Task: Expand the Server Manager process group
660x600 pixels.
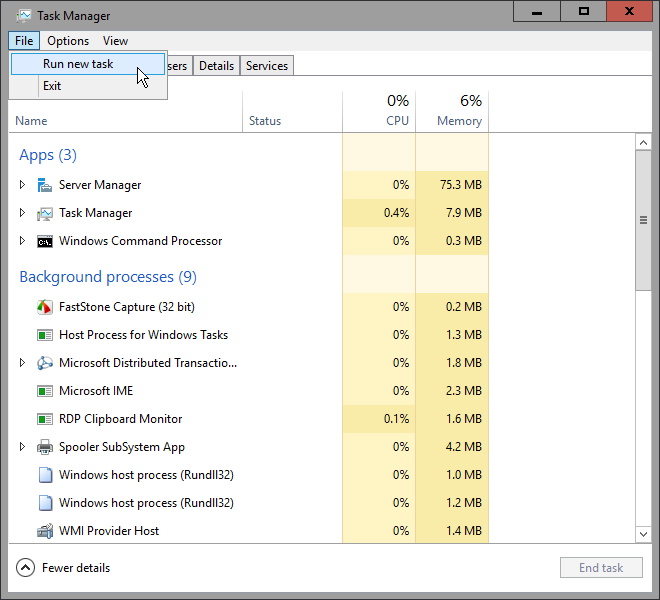Action: [x=22, y=184]
